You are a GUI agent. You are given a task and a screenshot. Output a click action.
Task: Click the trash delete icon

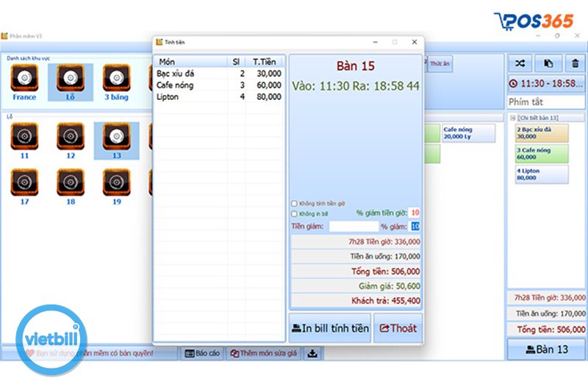(575, 64)
